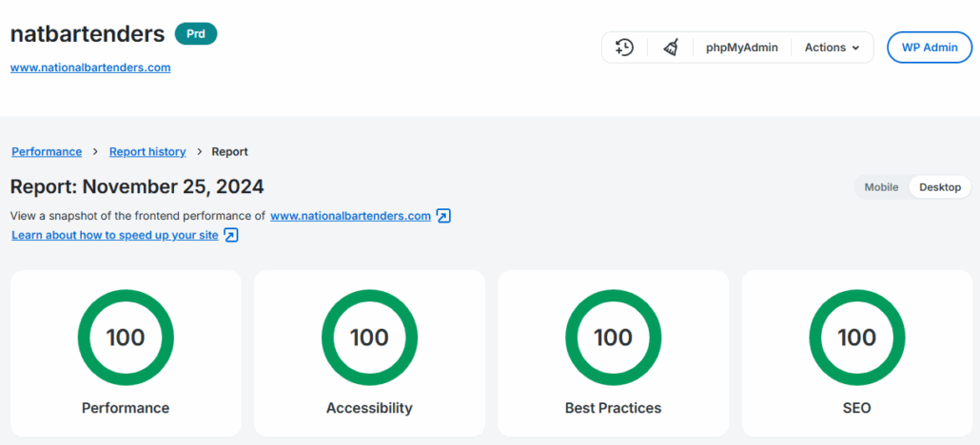
Task: Click the Performance score 100 gauge
Action: tap(126, 338)
